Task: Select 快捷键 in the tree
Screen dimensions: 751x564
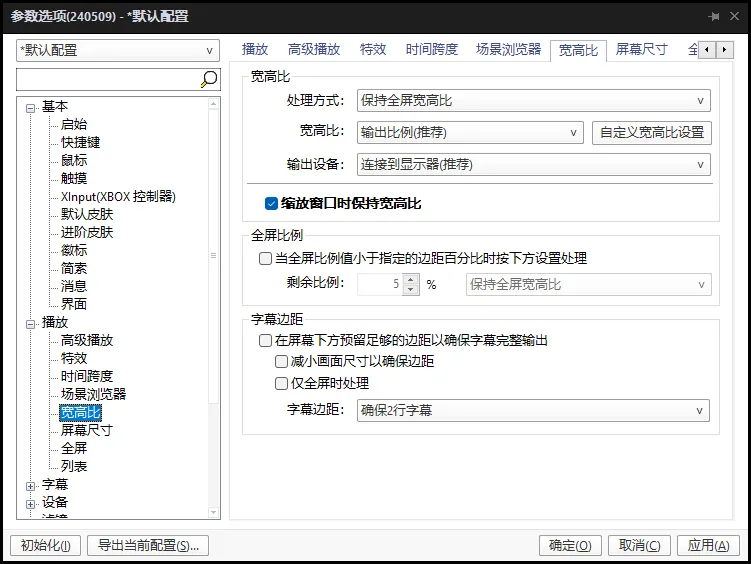Action: click(80, 143)
